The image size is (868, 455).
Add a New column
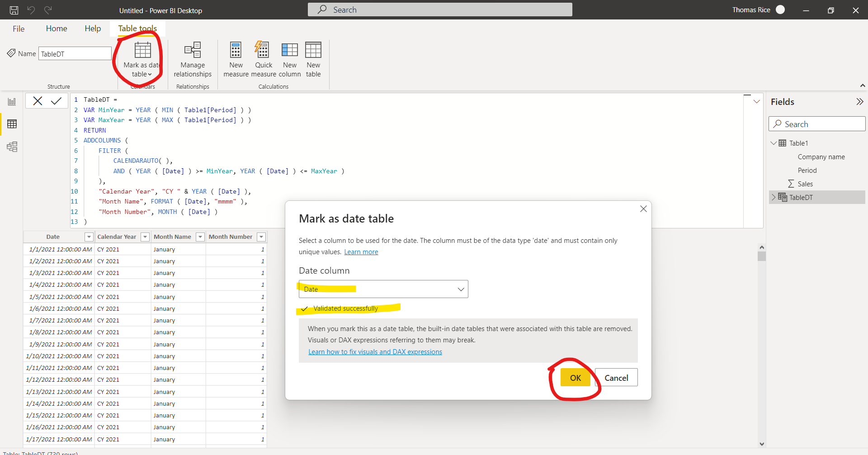click(x=289, y=59)
